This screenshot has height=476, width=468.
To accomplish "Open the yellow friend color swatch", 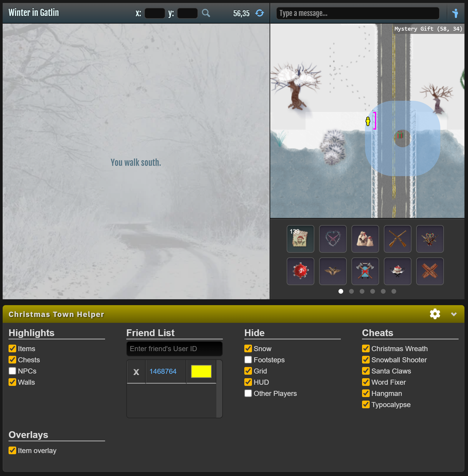I will (201, 371).
